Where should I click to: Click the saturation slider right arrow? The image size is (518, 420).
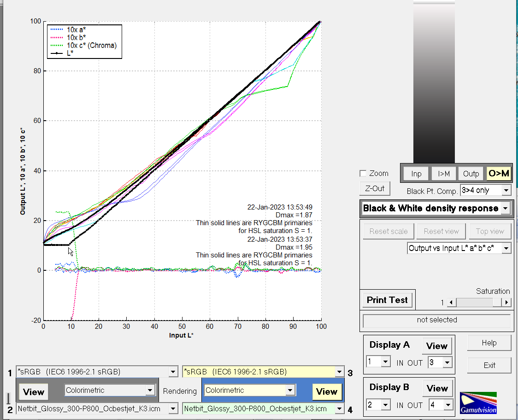coord(506,303)
